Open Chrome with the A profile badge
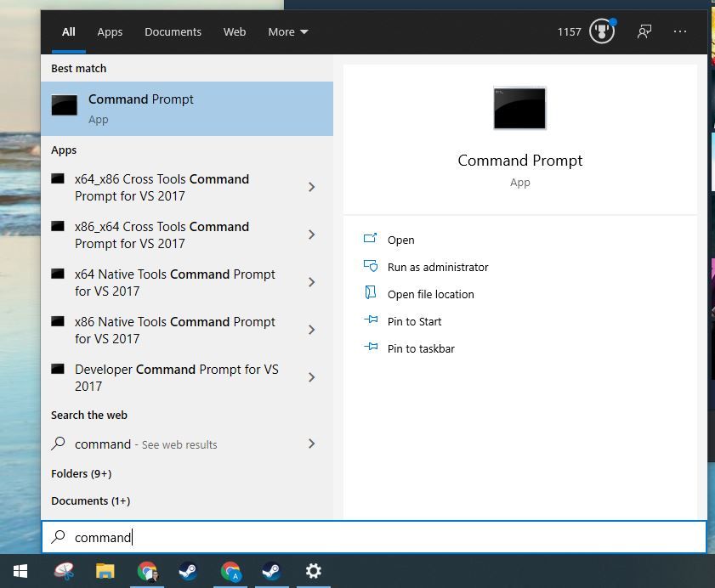 point(230,571)
